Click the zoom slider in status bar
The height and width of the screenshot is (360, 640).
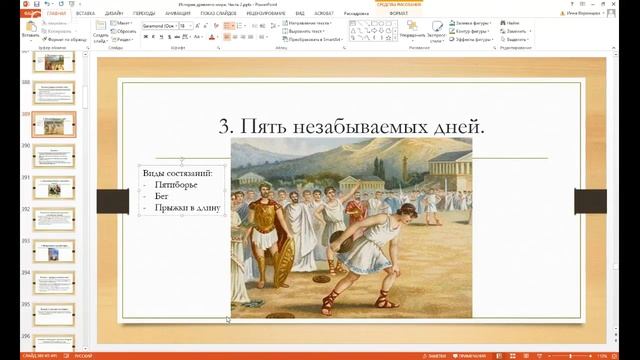(570, 356)
